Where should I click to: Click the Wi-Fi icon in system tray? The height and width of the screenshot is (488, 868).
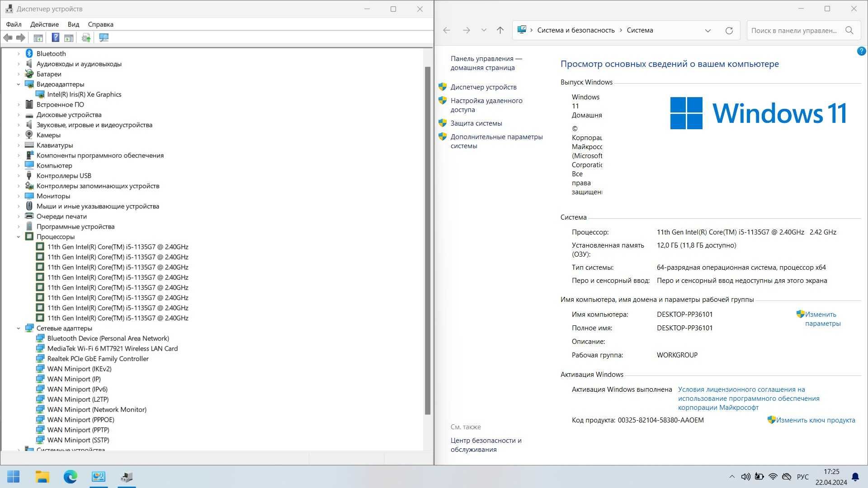[x=773, y=477]
